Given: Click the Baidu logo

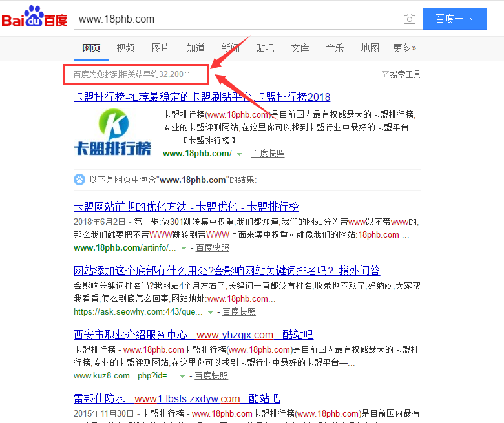Looking at the screenshot, I should [x=35, y=17].
